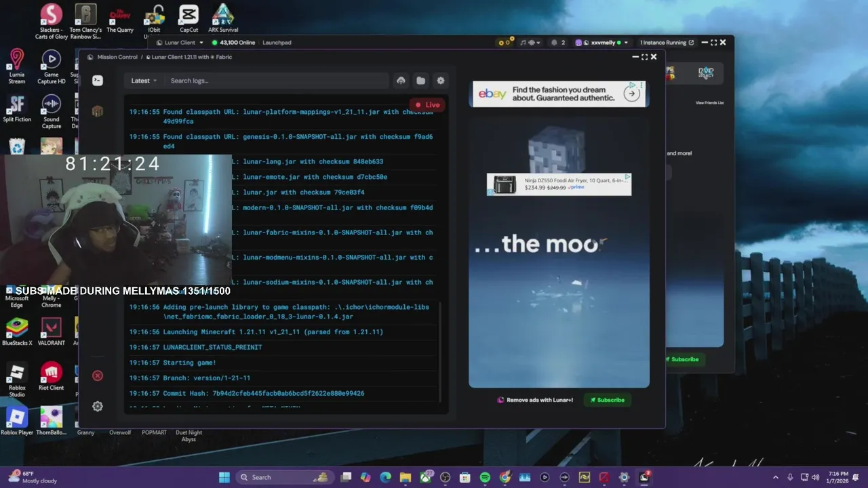Screen dimensions: 868x488
Task: Click the 43,100 Online status
Action: pos(233,43)
